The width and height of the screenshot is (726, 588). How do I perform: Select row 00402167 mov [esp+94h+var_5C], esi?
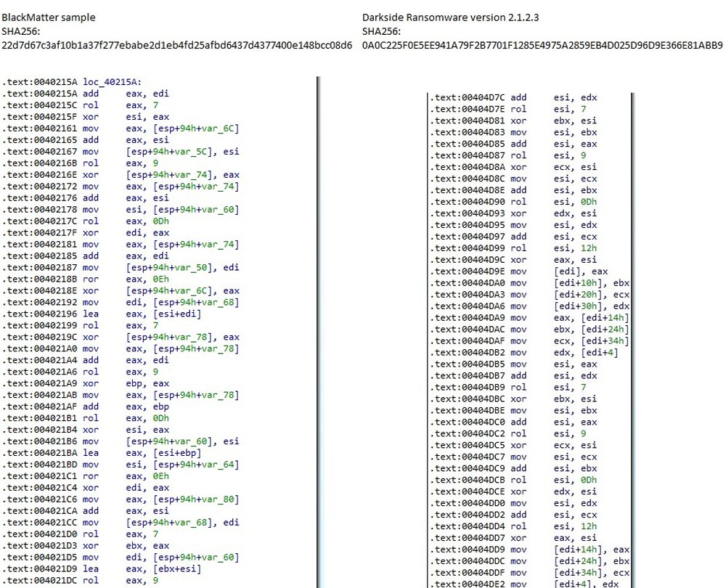(121, 152)
